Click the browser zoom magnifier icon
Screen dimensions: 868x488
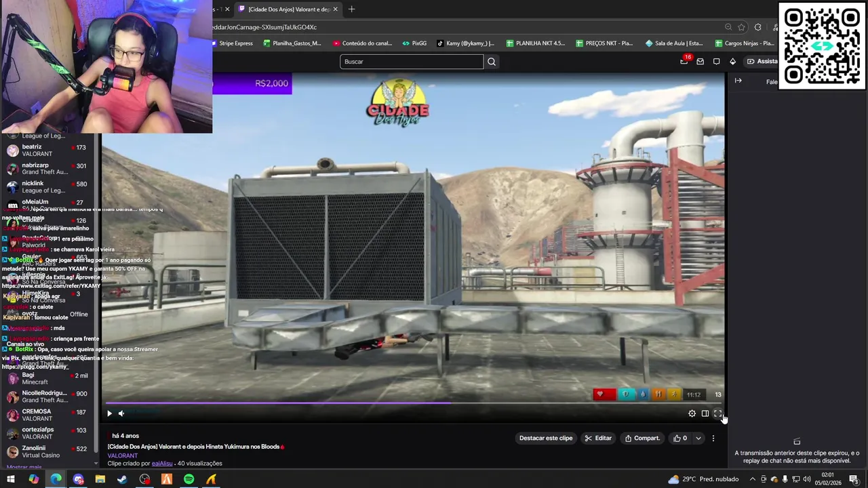[x=728, y=27]
